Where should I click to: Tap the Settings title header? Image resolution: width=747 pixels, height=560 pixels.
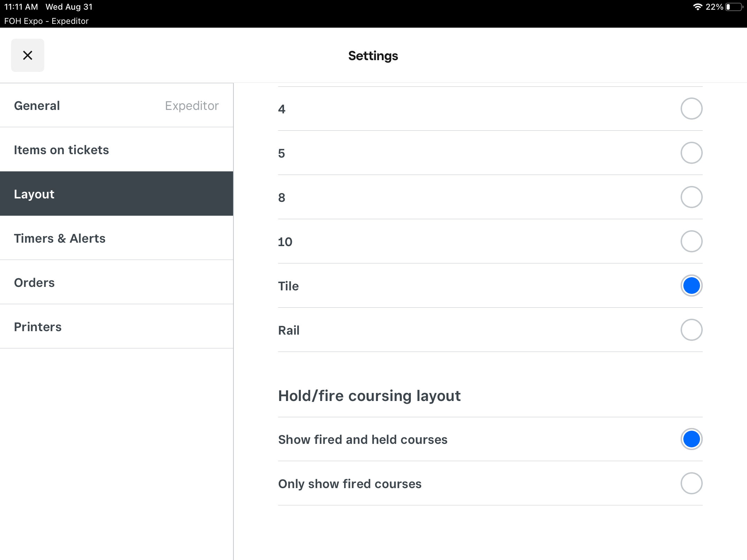(373, 56)
